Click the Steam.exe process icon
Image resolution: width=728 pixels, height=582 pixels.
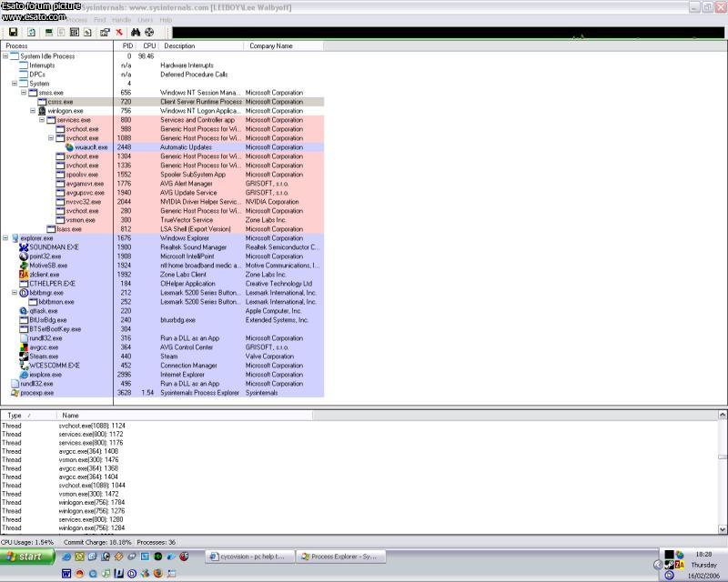(x=24, y=356)
